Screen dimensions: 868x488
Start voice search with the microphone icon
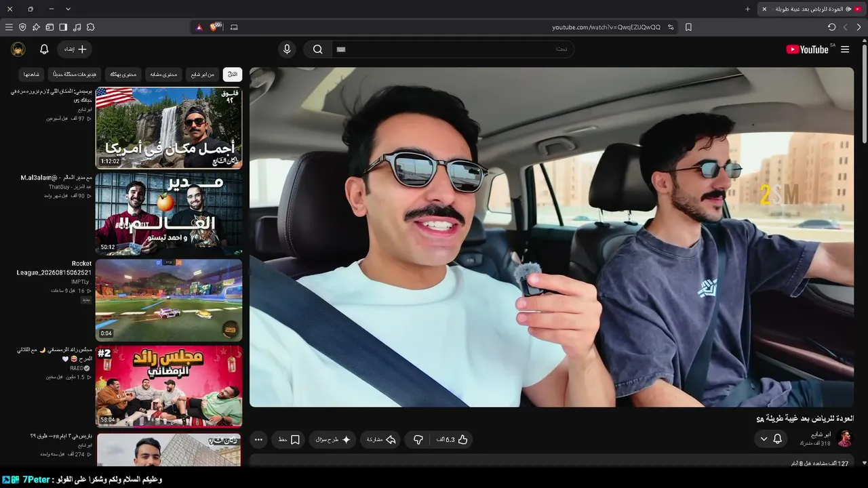(x=287, y=49)
